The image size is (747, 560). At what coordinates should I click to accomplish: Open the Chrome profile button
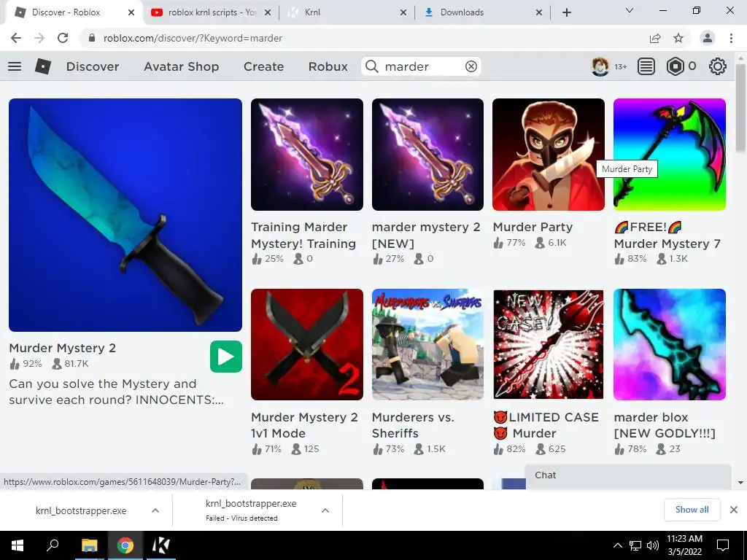coord(708,38)
